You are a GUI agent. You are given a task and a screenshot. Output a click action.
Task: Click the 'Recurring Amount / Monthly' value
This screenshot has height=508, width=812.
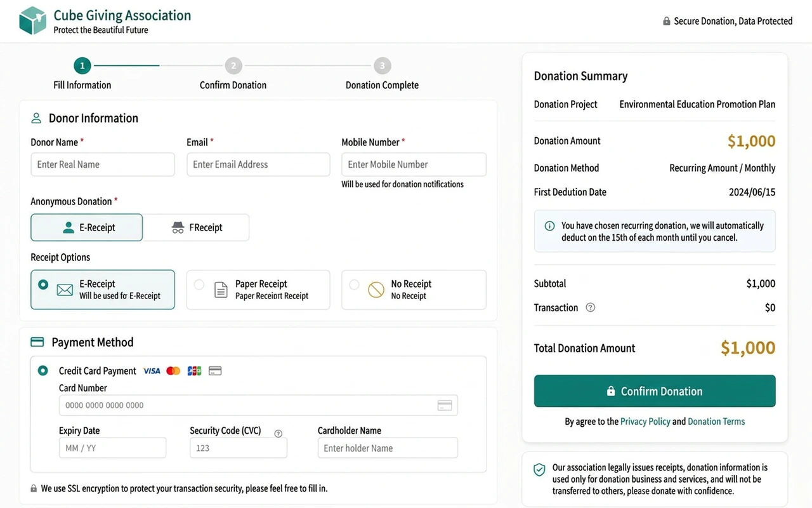tap(723, 168)
